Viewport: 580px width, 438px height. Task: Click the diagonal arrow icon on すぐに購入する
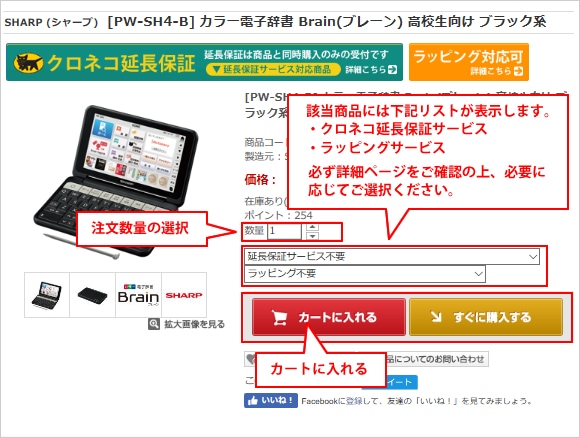[x=436, y=317]
